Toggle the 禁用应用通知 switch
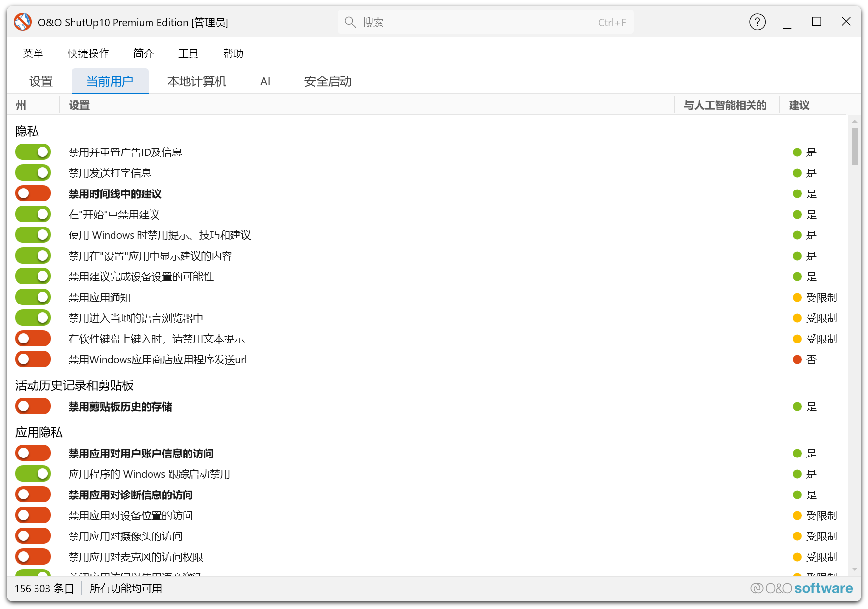 point(33,297)
